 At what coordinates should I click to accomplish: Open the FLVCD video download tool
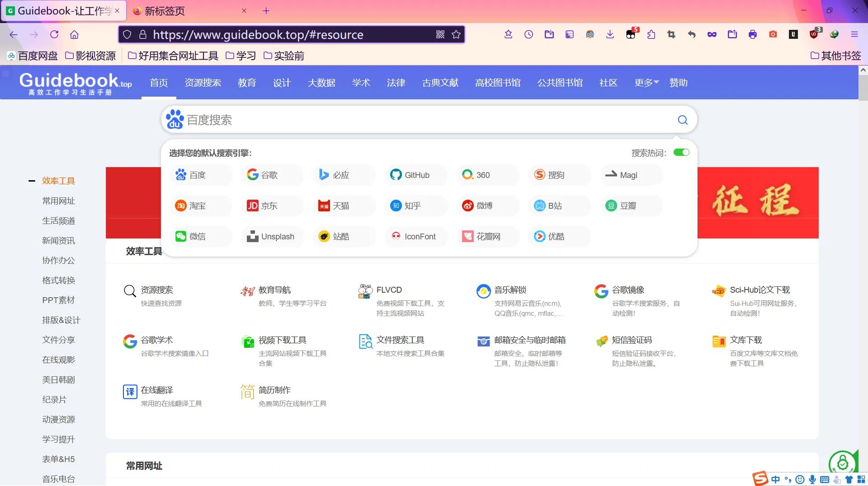pos(389,290)
